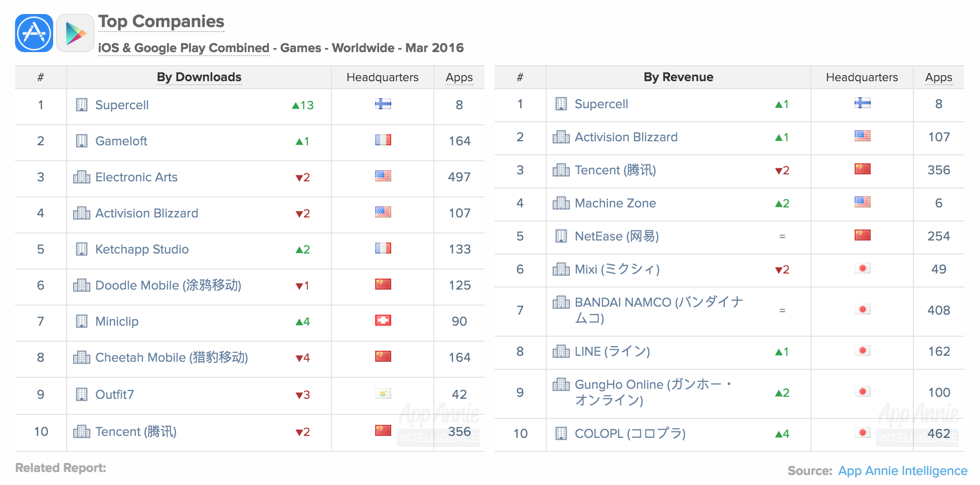The height and width of the screenshot is (485, 980).
Task: Click the up 13 rank change for Supercell
Action: click(x=302, y=105)
